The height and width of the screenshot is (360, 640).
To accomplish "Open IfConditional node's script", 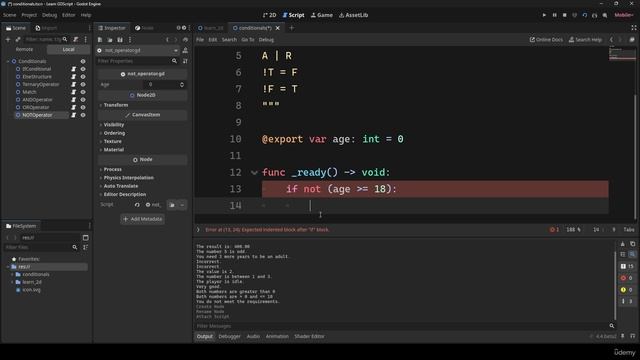I will (x=73, y=69).
